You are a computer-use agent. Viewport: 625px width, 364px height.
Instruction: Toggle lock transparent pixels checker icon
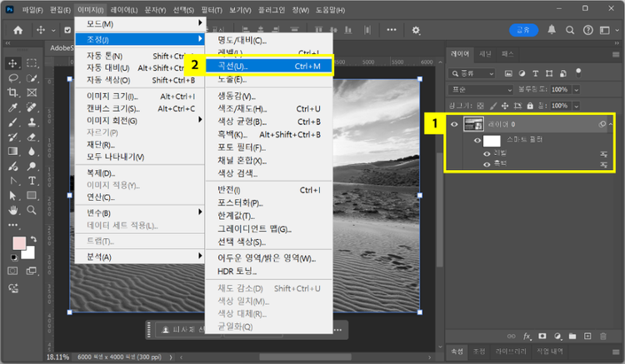tap(480, 106)
